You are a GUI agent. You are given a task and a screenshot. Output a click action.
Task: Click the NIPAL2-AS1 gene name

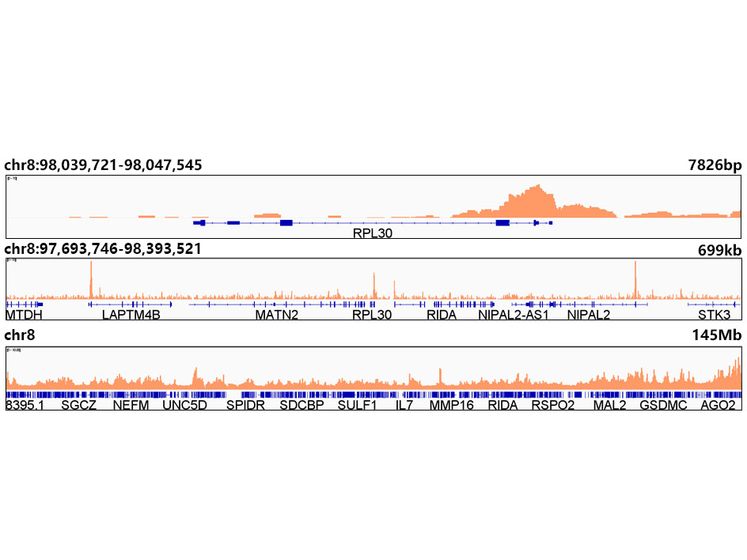(x=515, y=315)
